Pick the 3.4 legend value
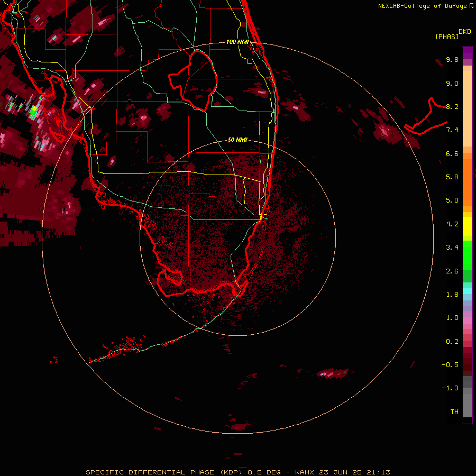The width and height of the screenshot is (476, 476). point(452,248)
